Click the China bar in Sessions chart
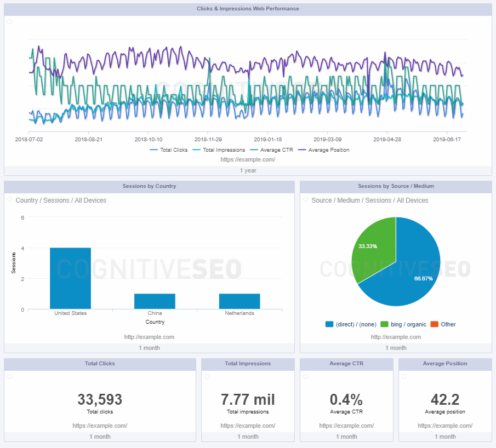 tap(155, 301)
